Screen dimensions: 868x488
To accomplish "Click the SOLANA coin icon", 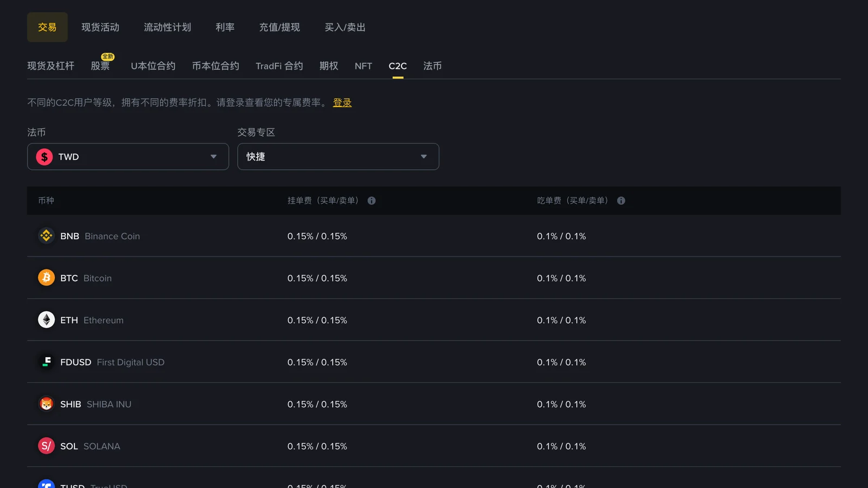I will (46, 446).
